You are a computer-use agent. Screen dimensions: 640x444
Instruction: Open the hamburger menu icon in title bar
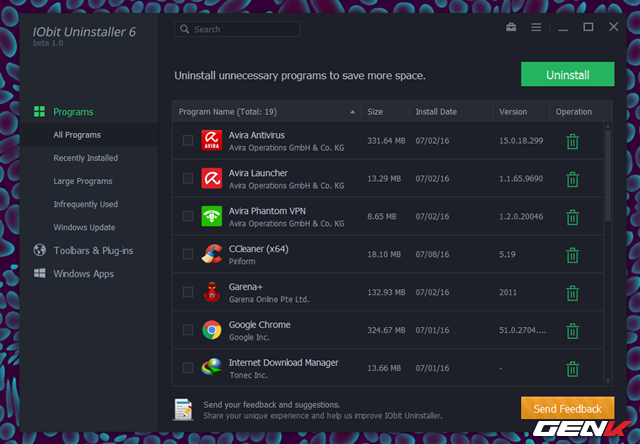[536, 27]
